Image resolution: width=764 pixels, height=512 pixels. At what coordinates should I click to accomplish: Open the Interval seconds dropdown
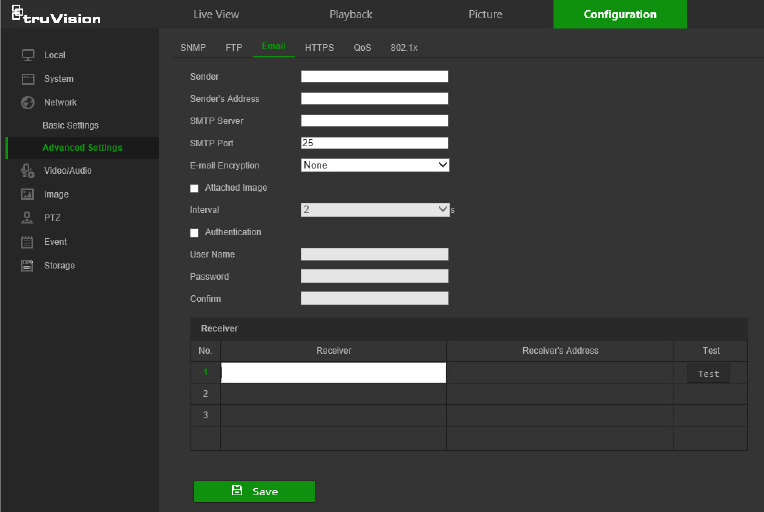pos(375,209)
